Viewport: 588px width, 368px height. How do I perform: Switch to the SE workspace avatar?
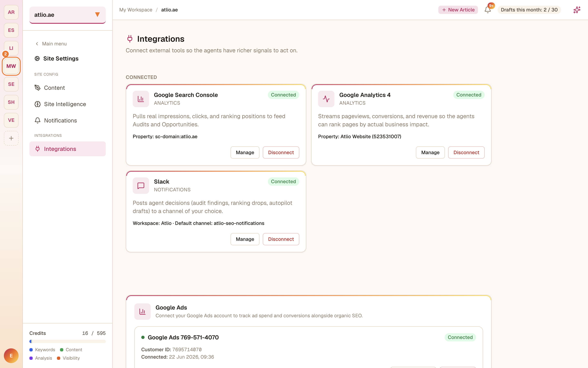[x=11, y=84]
